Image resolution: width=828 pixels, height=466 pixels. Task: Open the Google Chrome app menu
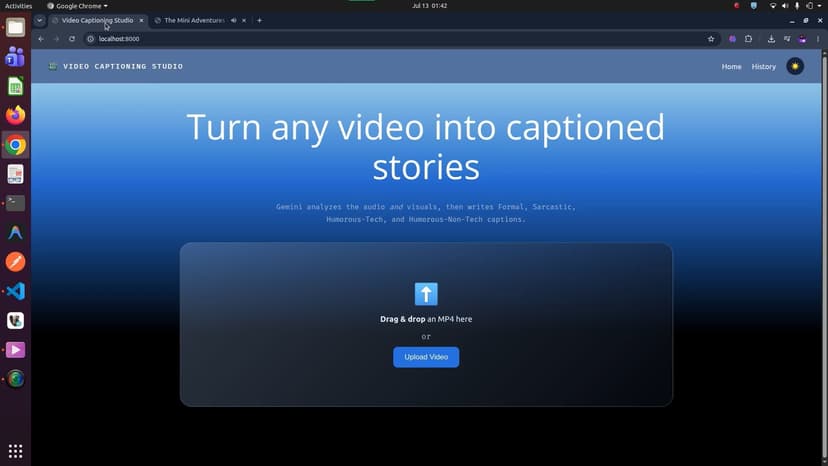[77, 6]
